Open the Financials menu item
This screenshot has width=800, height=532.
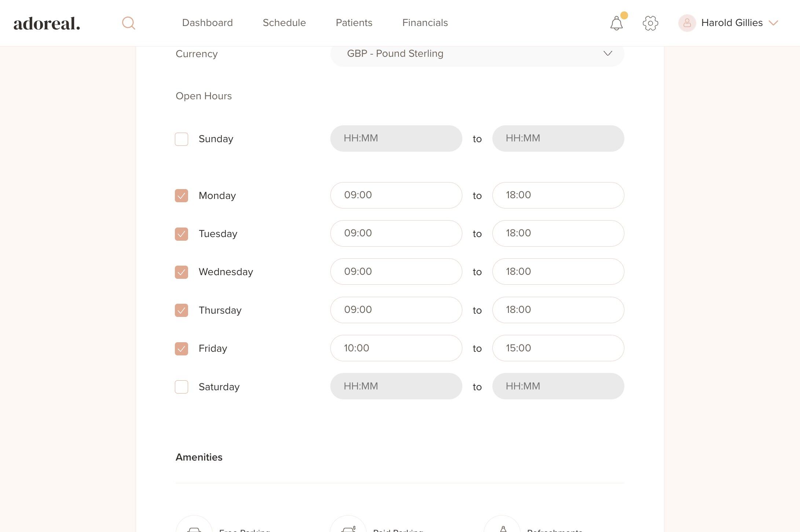click(x=425, y=23)
